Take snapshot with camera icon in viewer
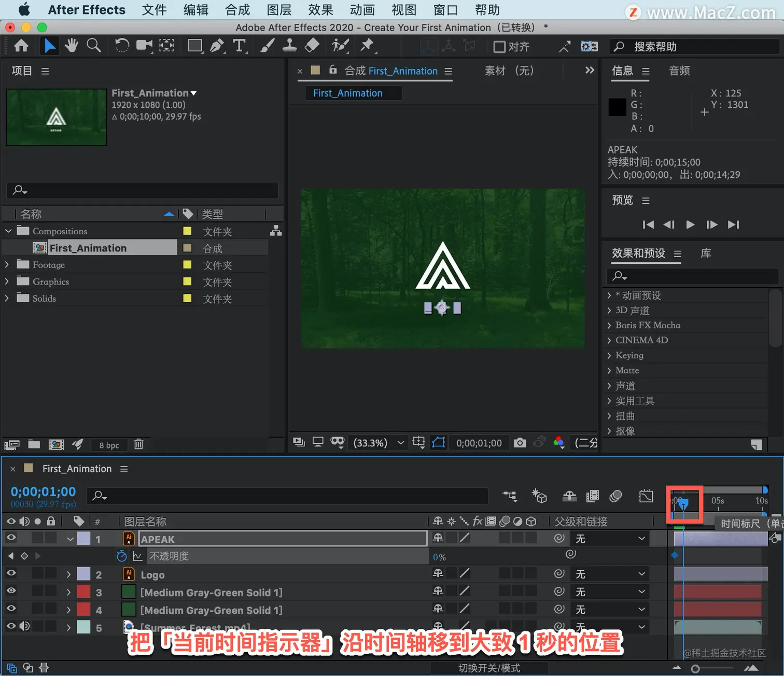 tap(520, 443)
